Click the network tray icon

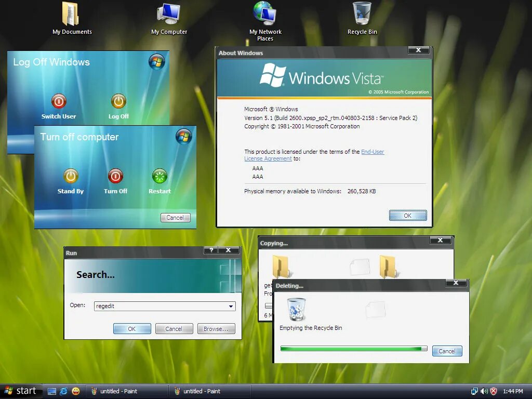coord(474,391)
